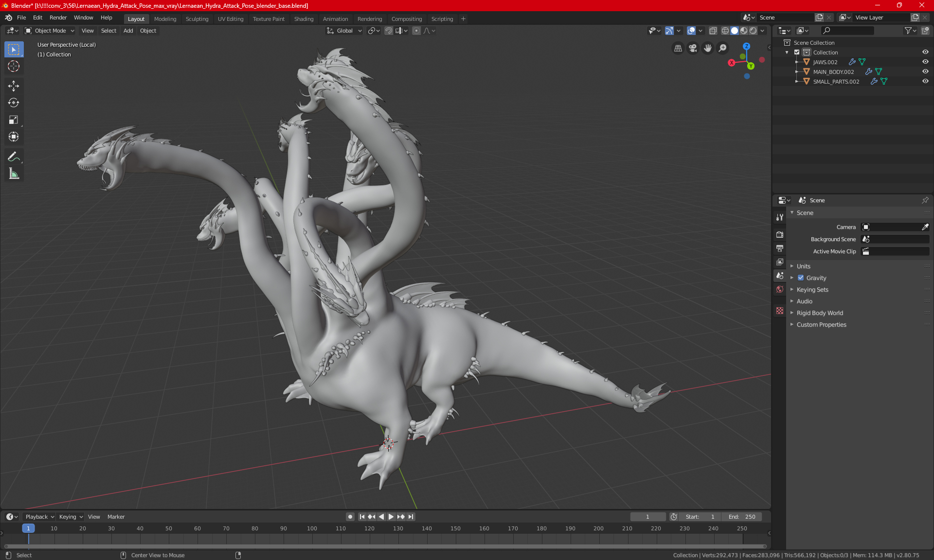Click the Camera eyedropper icon
Screen dimensions: 934x560
[925, 227]
